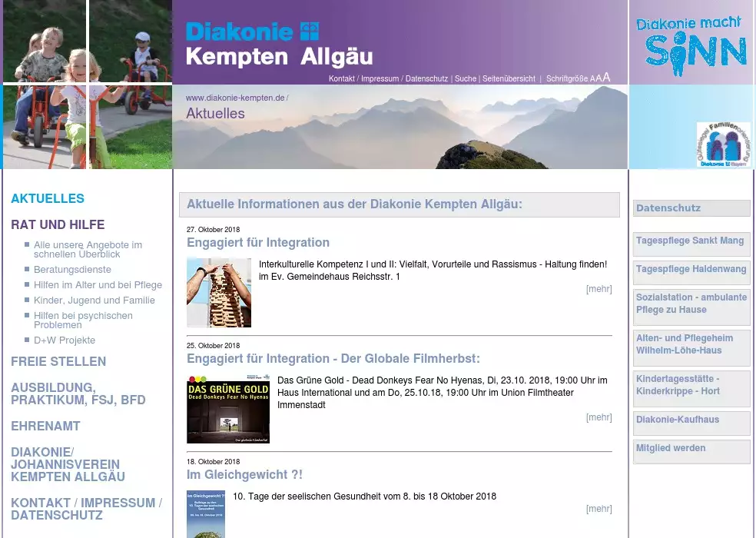This screenshot has height=538, width=756.
Task: Click the Im Gleichgewicht poster thumbnail
Action: click(x=205, y=513)
